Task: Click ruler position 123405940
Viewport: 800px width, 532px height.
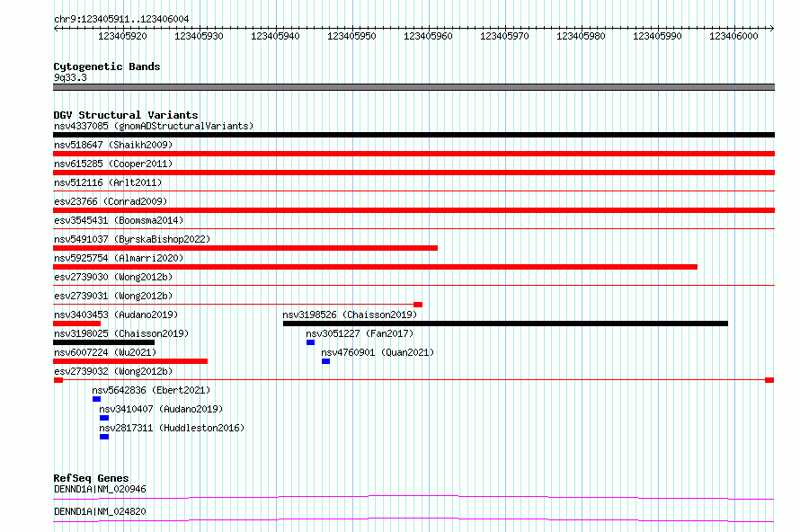Action: tap(276, 36)
